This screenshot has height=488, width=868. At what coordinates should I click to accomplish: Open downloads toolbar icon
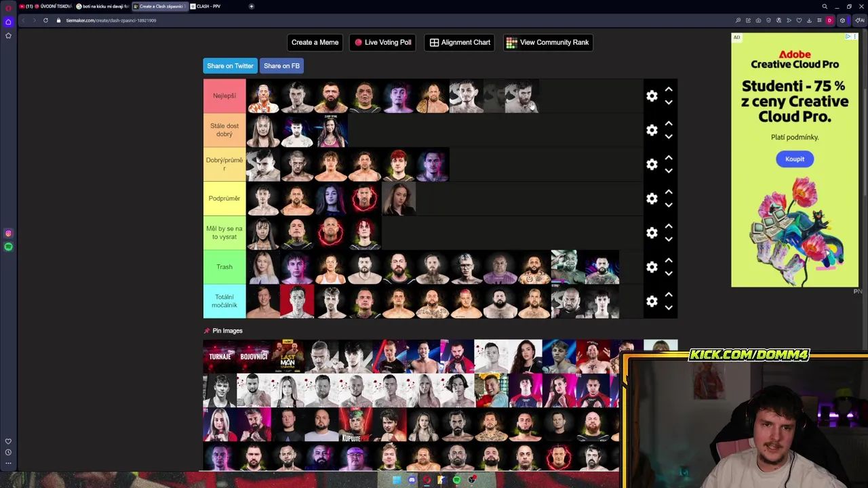(x=809, y=20)
